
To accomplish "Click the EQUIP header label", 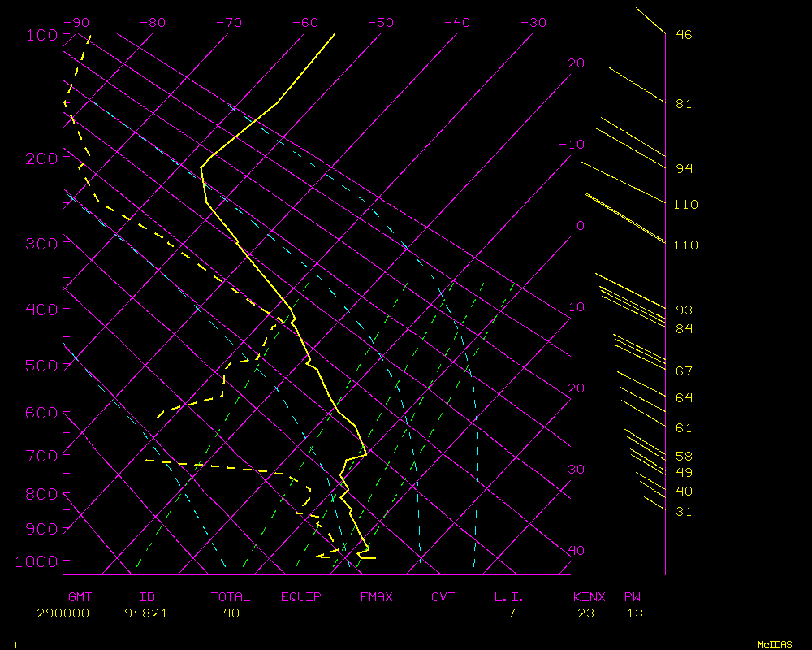I will [x=301, y=596].
